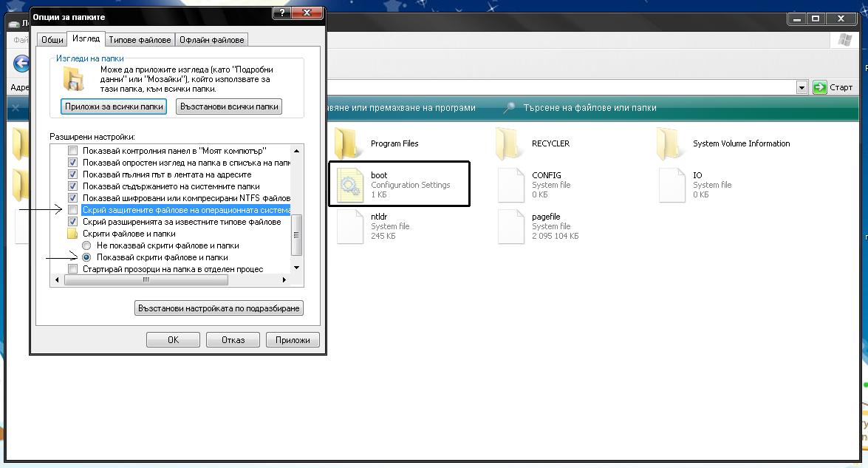Uncheck 'Скрий разширенията за известните типове' checkbox
This screenshot has height=468, width=868.
click(72, 222)
